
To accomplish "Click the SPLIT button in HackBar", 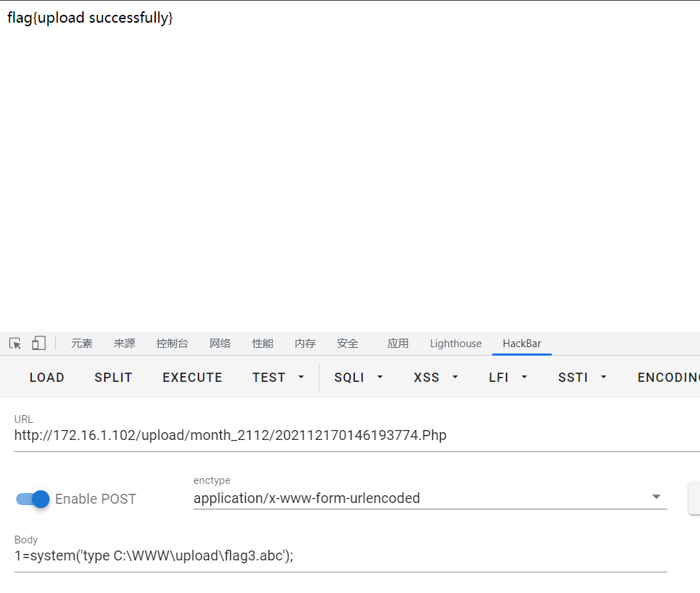I will (x=113, y=378).
